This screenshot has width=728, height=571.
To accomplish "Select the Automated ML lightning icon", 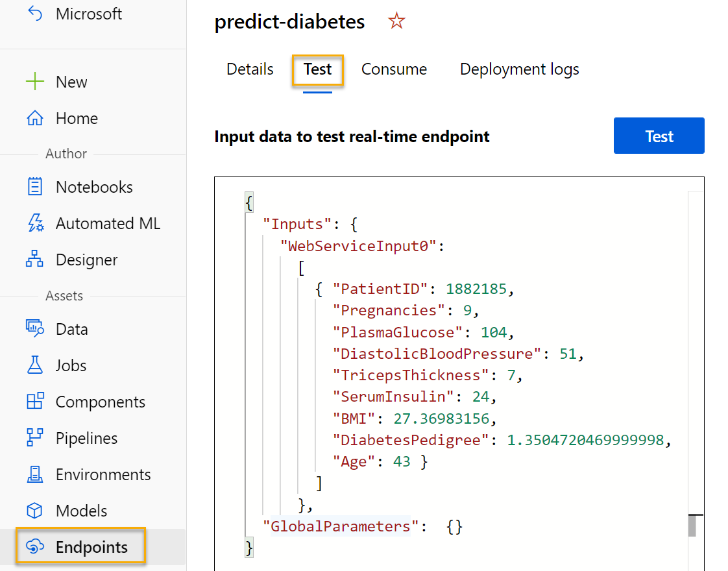I will 34,224.
